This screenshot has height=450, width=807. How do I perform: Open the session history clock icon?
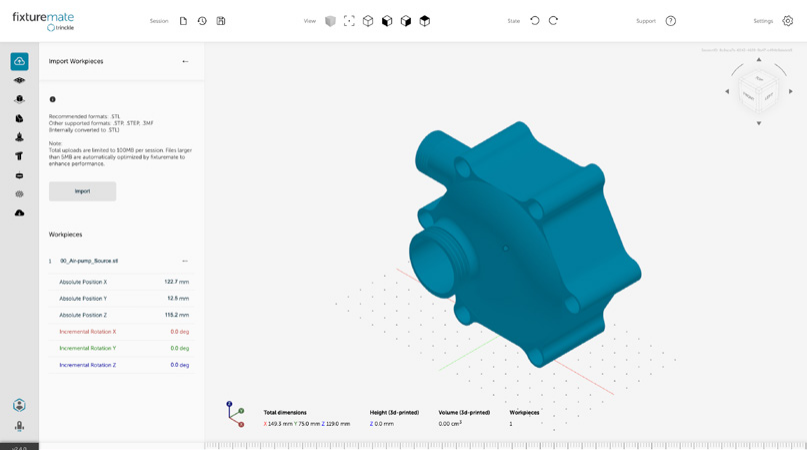[x=202, y=21]
